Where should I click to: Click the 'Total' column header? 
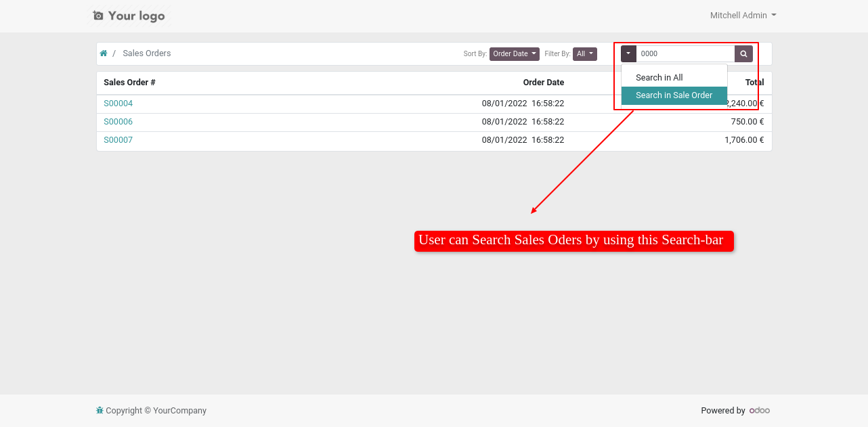(754, 83)
